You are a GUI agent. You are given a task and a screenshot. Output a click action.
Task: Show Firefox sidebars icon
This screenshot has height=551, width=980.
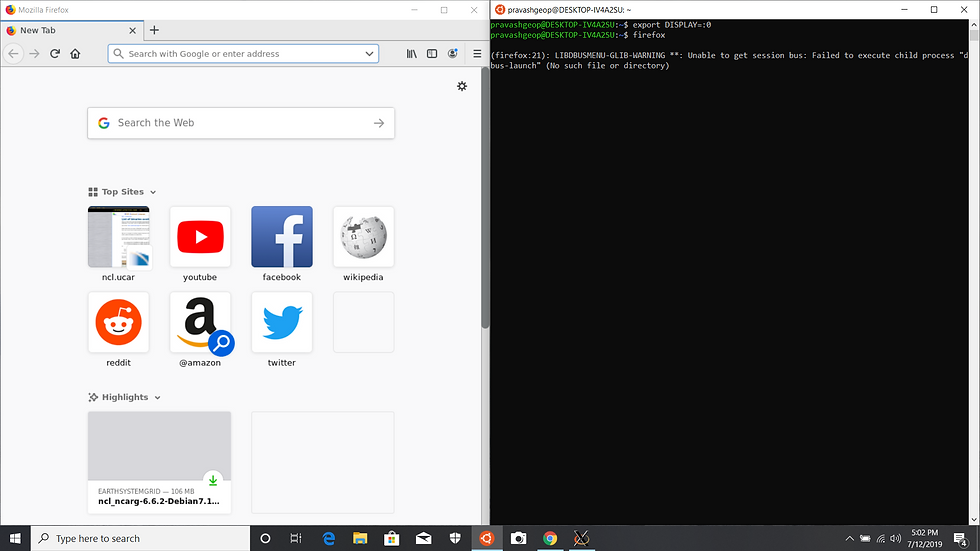432,54
